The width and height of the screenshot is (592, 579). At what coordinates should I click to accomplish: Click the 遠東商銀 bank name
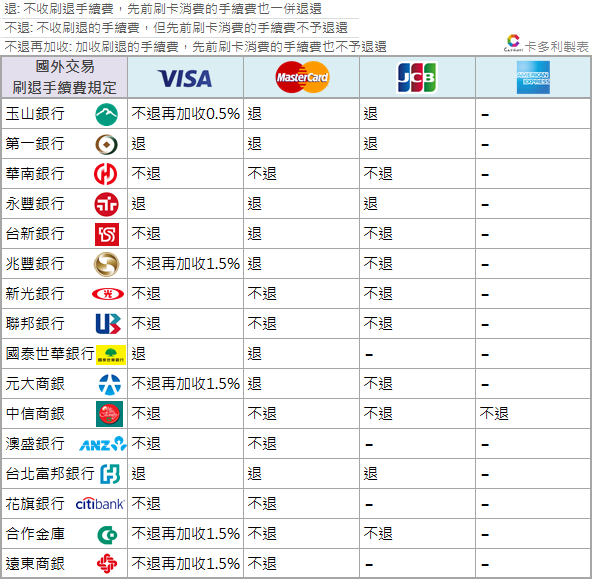(35, 564)
